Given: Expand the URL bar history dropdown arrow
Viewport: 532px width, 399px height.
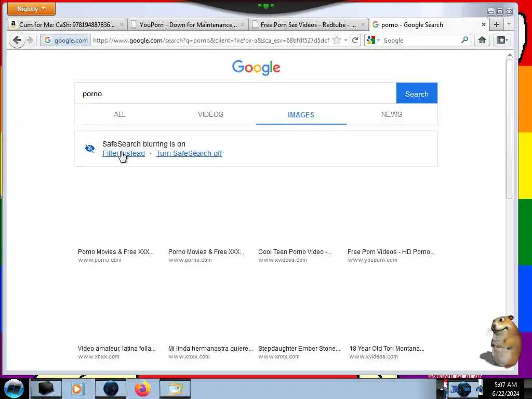Looking at the screenshot, I should coord(345,41).
